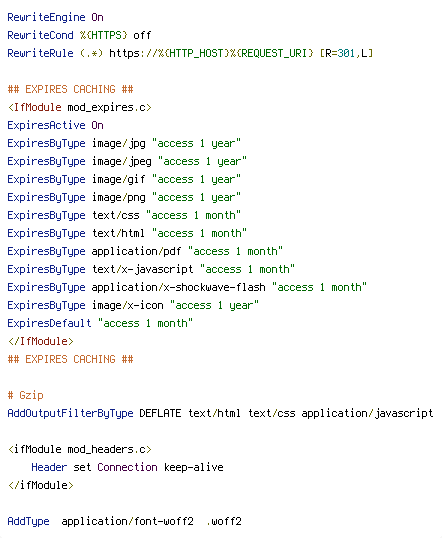442x538 pixels.
Task: Click the opening IfModule mod_expires.c tag
Action: point(80,107)
